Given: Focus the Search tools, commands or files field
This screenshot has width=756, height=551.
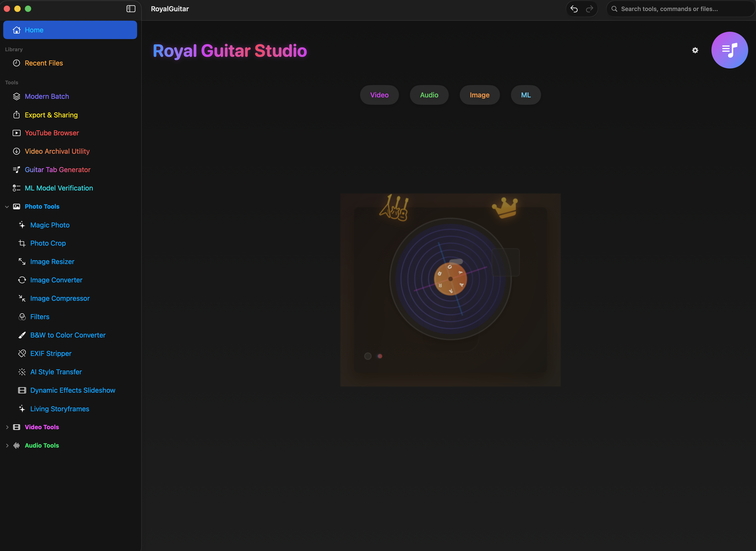Looking at the screenshot, I should click(x=680, y=9).
